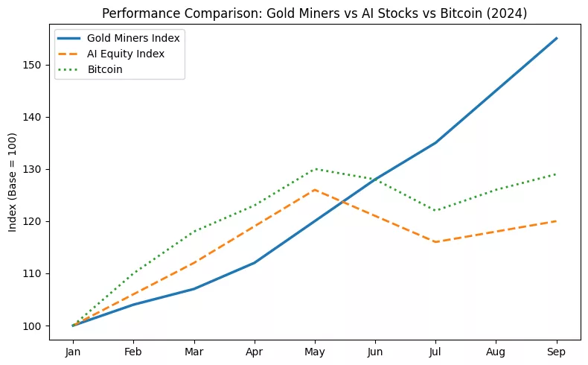Select the Bitcoin legend label

click(105, 69)
